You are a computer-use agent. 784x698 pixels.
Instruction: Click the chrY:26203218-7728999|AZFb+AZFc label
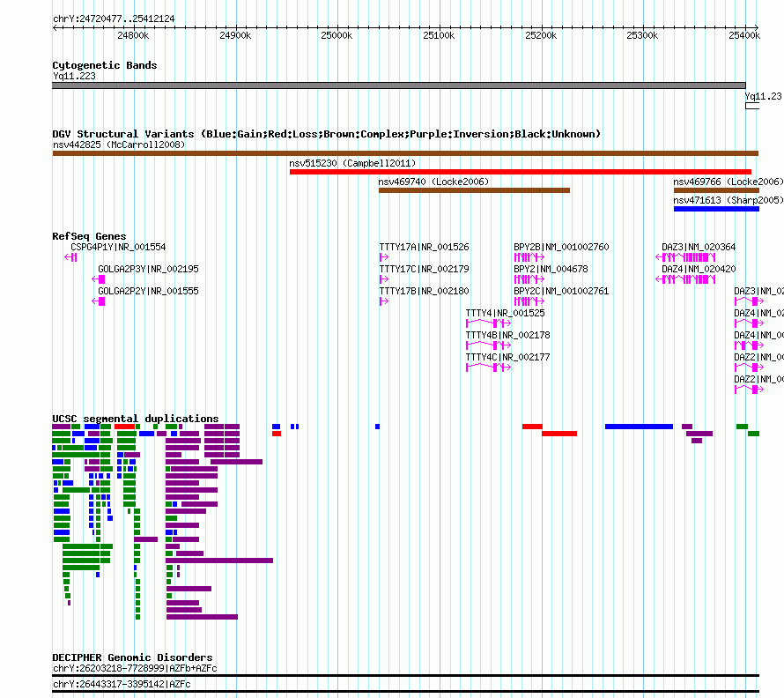click(135, 669)
